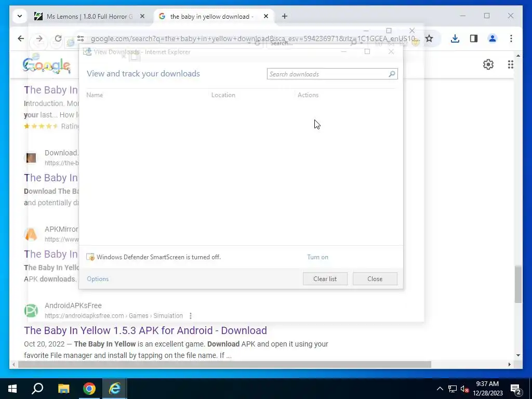The width and height of the screenshot is (532, 399).
Task: Open the notification center icon
Action: pos(516,389)
